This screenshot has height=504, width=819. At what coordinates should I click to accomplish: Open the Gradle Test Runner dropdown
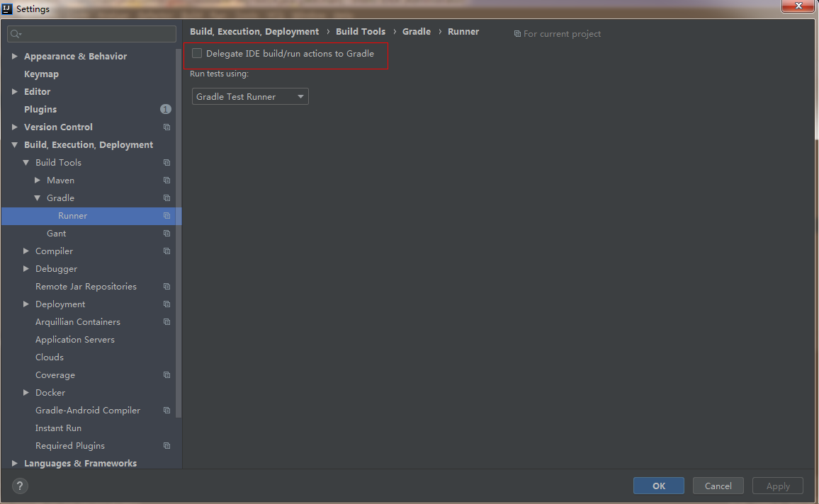(x=250, y=96)
